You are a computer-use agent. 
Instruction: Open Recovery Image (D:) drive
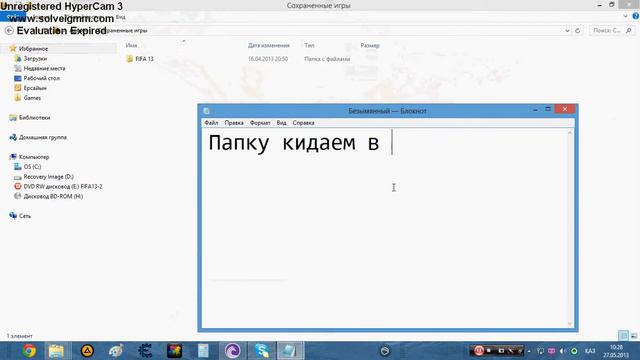(48, 176)
